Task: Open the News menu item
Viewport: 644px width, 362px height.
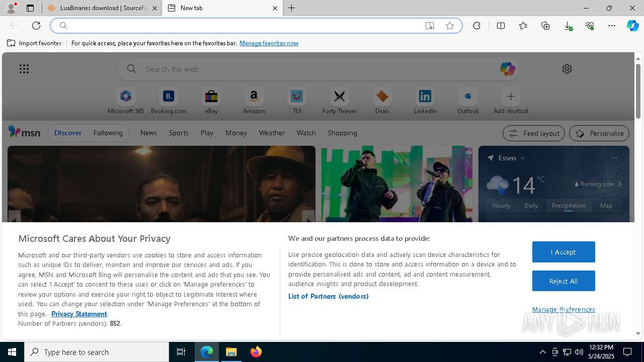Action: (x=148, y=133)
